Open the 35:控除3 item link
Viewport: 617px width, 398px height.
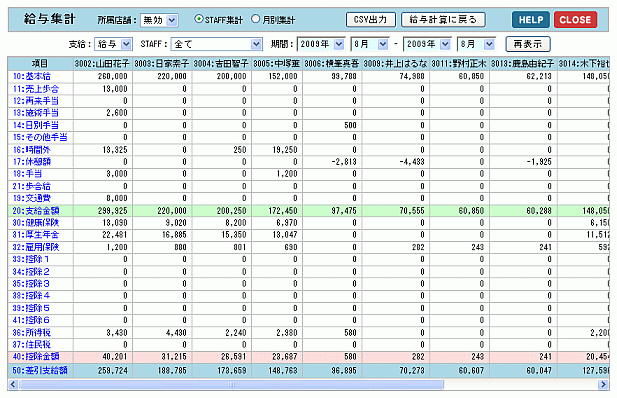coord(31,283)
